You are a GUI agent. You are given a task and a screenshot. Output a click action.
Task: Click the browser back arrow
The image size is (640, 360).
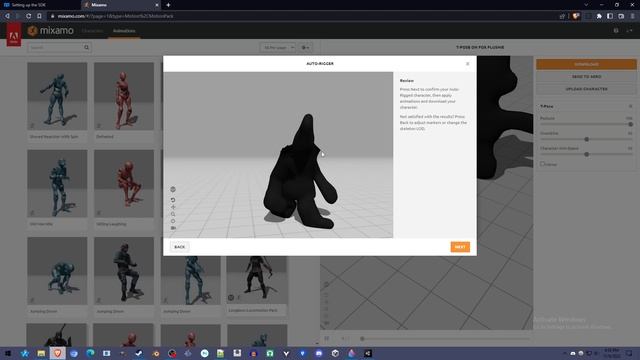click(x=7, y=16)
